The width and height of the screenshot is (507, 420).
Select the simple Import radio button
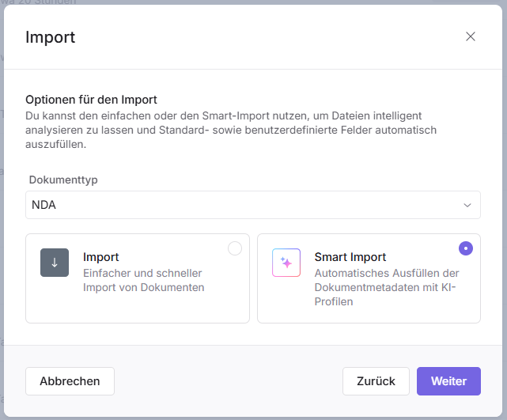[235, 248]
